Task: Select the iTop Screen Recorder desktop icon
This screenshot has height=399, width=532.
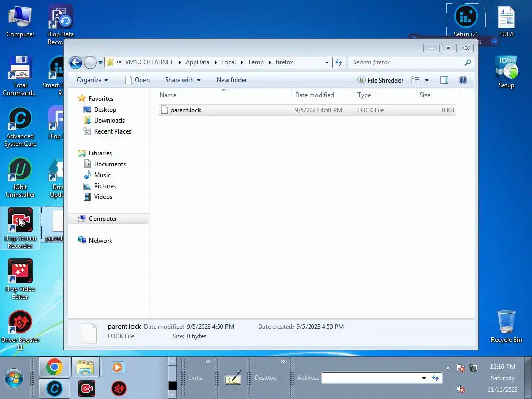Action: coord(20,229)
